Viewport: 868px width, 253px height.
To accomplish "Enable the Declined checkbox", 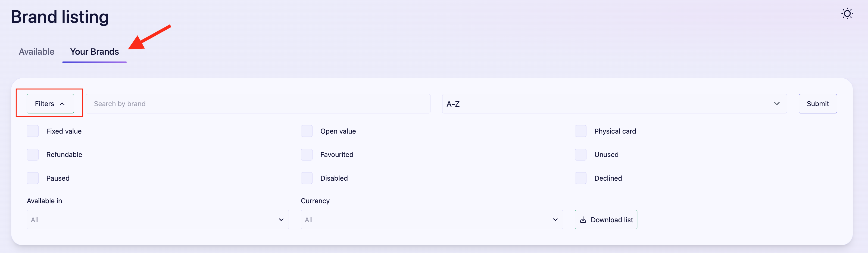I will [x=580, y=178].
